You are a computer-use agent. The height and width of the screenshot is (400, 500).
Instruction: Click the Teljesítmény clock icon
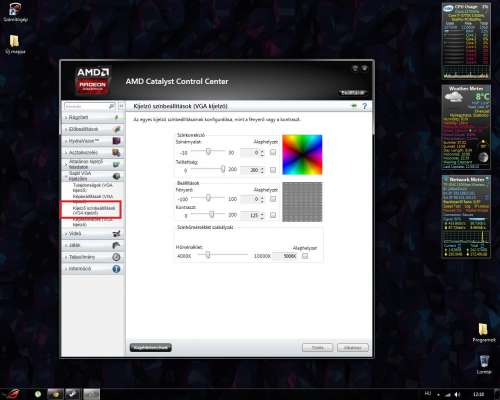pyautogui.click(x=116, y=257)
